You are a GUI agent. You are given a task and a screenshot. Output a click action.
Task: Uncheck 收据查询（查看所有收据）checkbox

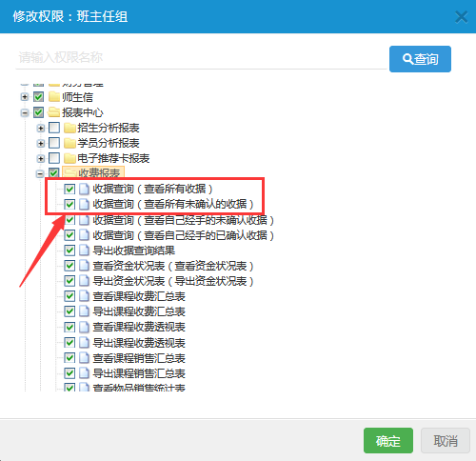pos(69,189)
